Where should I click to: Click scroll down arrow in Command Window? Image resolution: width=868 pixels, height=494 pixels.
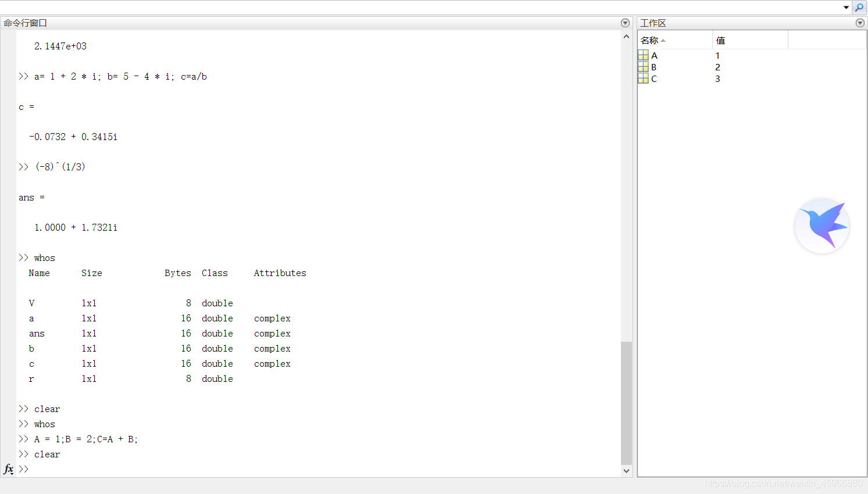coord(626,471)
